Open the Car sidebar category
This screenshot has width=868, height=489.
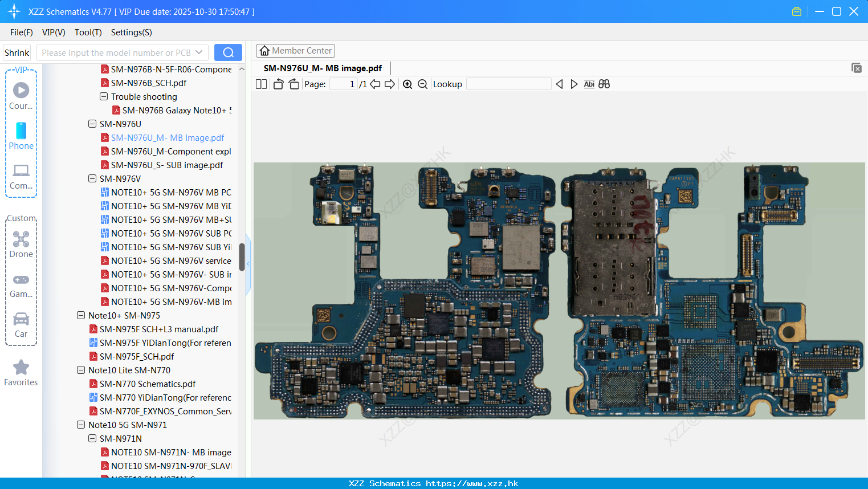click(x=21, y=325)
